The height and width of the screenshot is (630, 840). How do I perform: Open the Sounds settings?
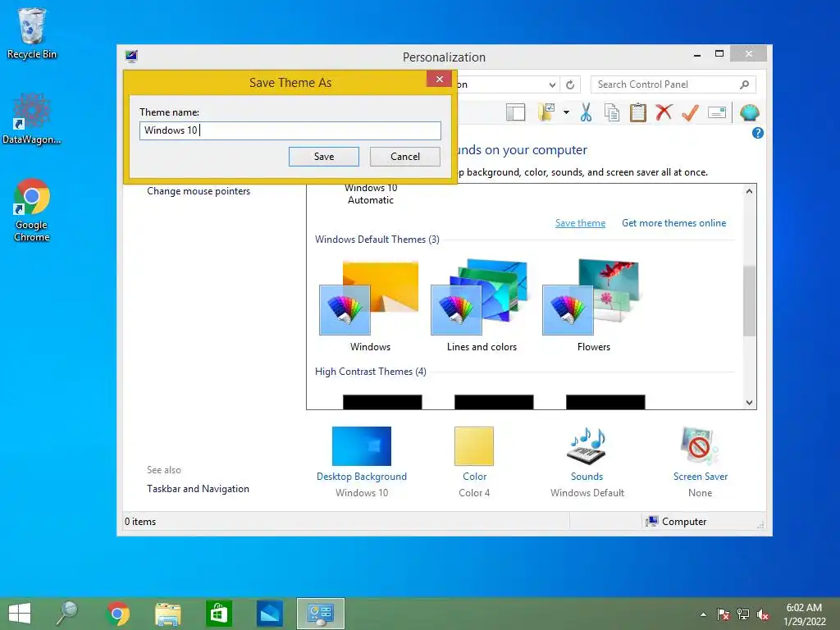pos(587,461)
